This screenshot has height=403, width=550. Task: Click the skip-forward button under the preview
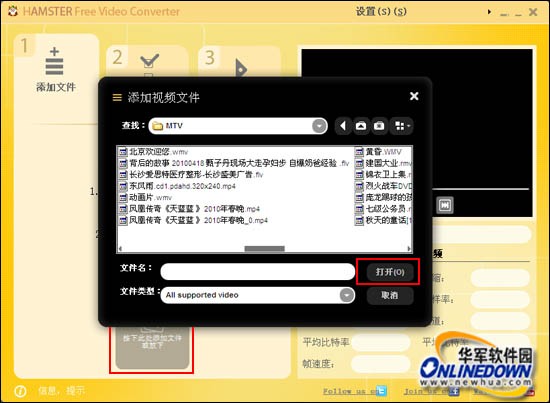(445, 205)
